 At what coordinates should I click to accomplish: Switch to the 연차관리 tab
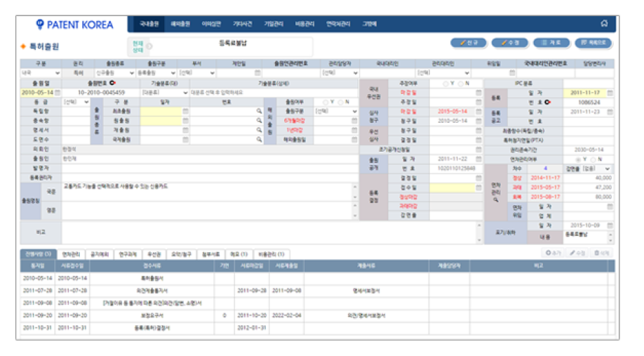[71, 254]
